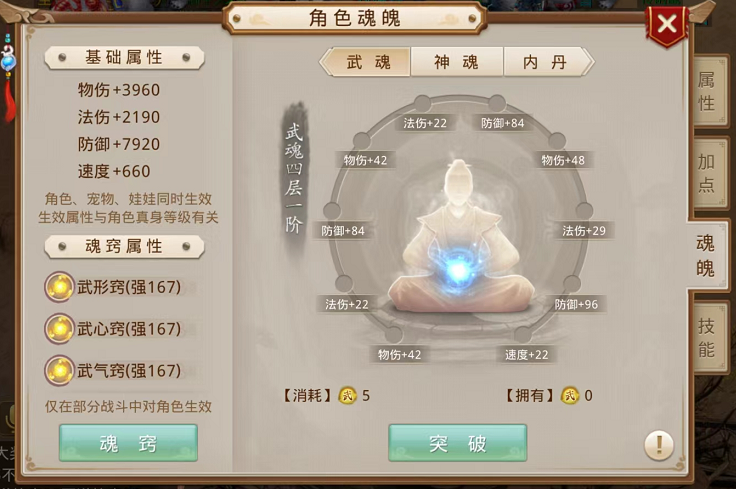The image size is (736, 489).
Task: Select the soul node above 法伤+29
Action: point(584,211)
